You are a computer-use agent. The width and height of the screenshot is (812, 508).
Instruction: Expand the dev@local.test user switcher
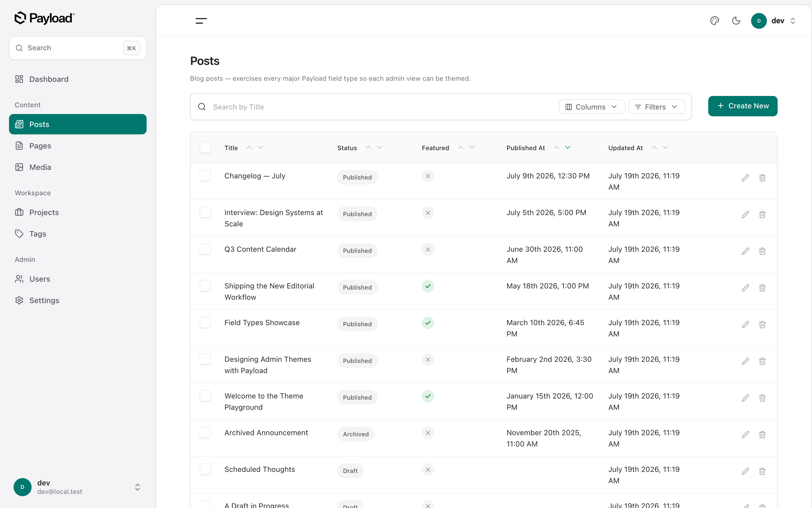[x=137, y=487]
